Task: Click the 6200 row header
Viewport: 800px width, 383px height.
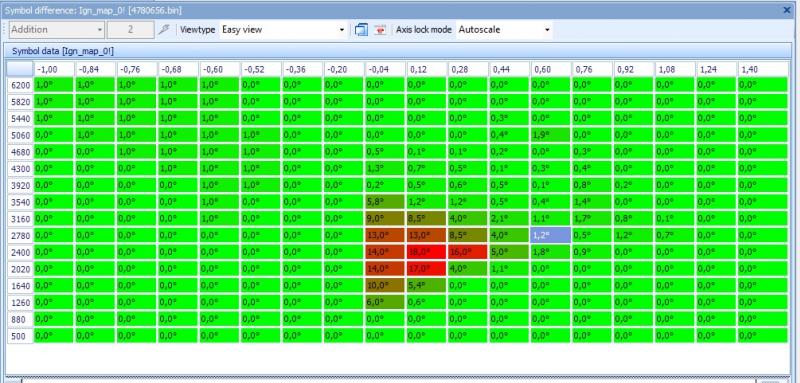Action: click(20, 85)
